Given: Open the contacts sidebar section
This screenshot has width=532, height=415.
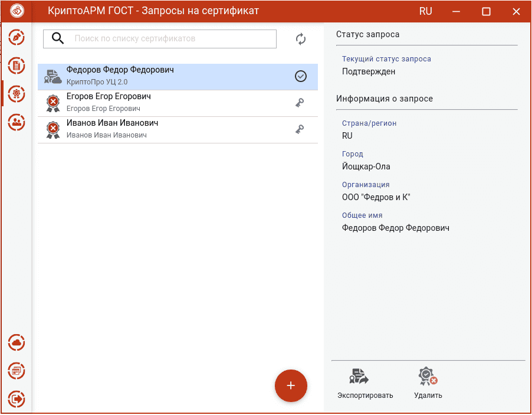Looking at the screenshot, I should tap(17, 122).
